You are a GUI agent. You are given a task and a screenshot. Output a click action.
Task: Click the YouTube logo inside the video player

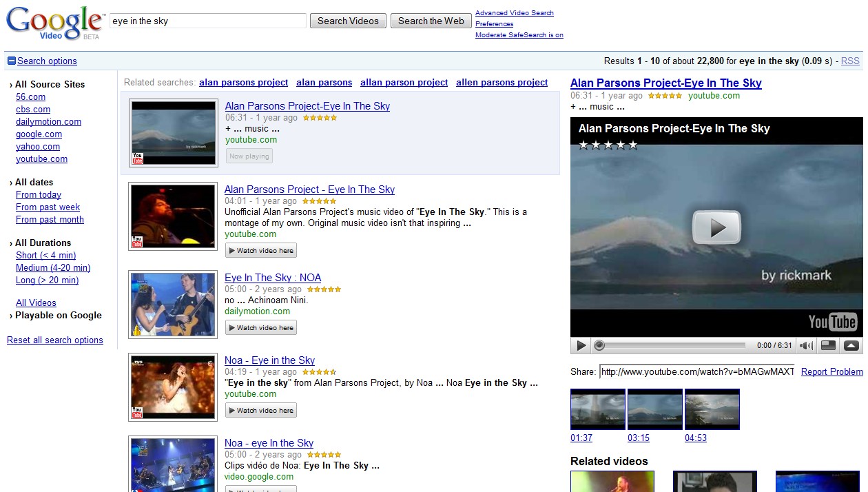click(x=832, y=322)
